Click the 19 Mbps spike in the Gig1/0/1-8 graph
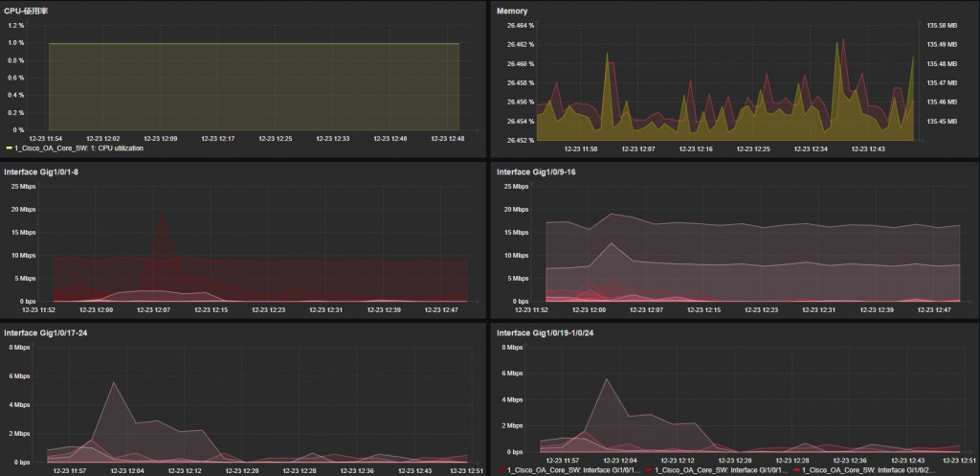Viewport: 980px width, 476px height. pyautogui.click(x=163, y=215)
